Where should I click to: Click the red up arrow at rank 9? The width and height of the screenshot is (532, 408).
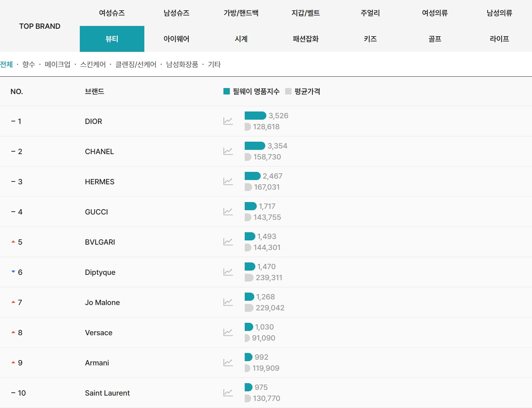(x=13, y=362)
